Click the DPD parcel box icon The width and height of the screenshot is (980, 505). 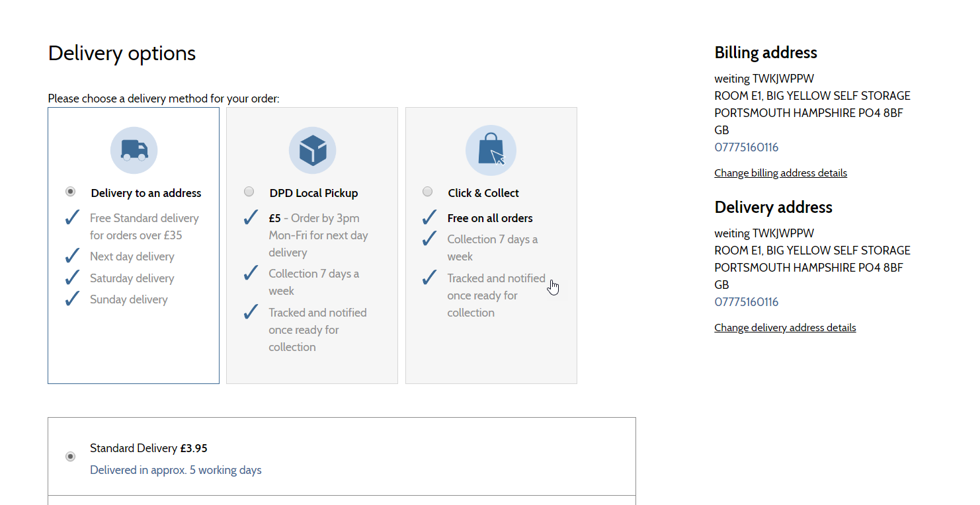(312, 151)
